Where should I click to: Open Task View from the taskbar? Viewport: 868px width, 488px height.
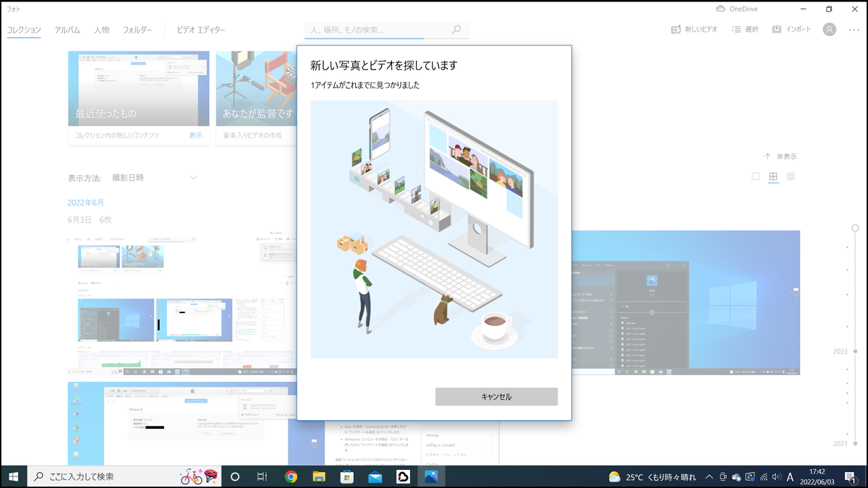pos(263,476)
